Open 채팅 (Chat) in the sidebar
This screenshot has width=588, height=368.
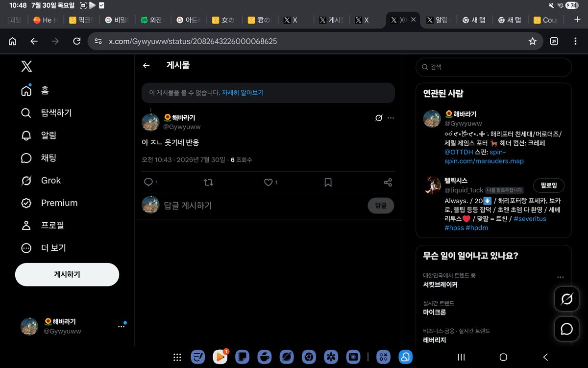click(39, 158)
